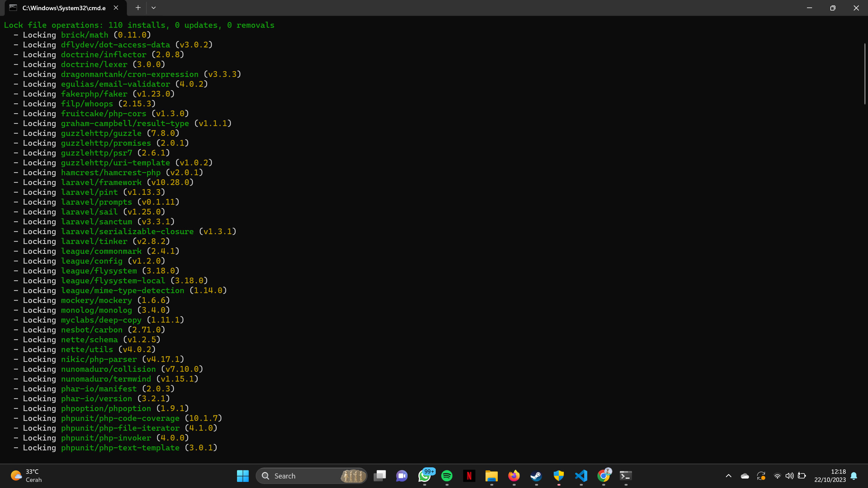Open the 33°C Cerah weather widget
This screenshot has width=868, height=488.
(x=26, y=476)
